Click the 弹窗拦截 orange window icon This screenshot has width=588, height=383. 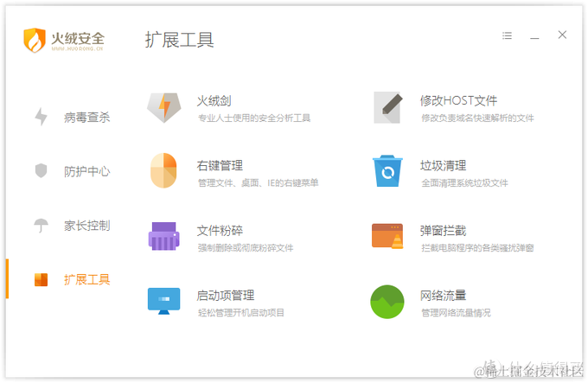click(387, 236)
